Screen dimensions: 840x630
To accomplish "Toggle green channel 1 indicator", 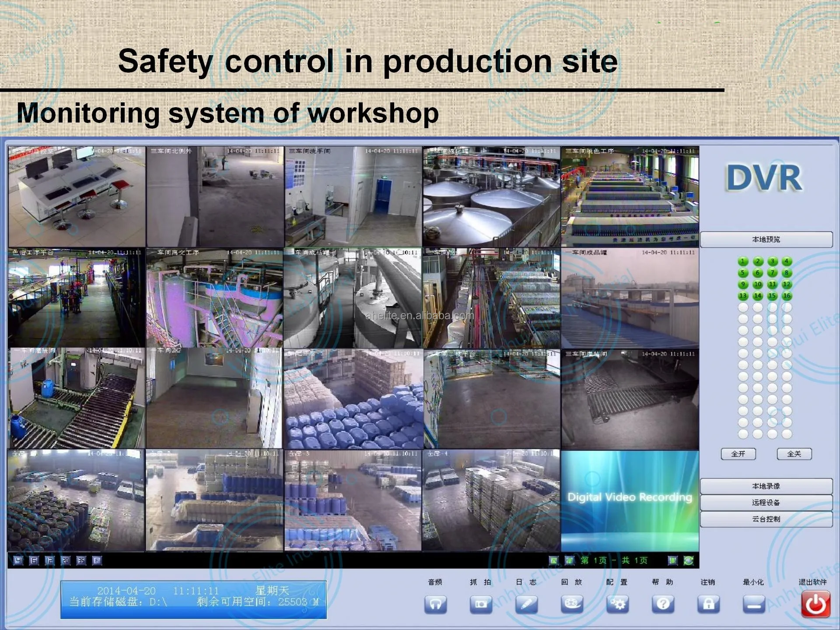I will (743, 261).
